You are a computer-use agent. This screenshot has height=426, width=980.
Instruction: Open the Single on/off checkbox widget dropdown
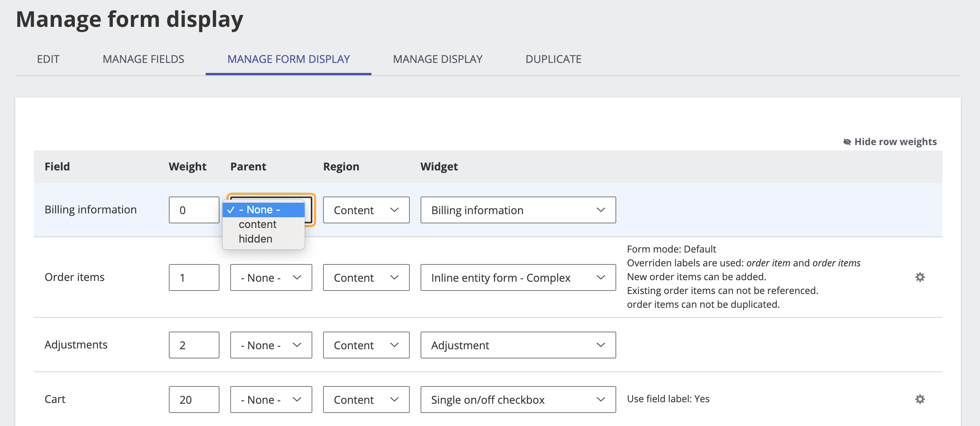pos(518,400)
